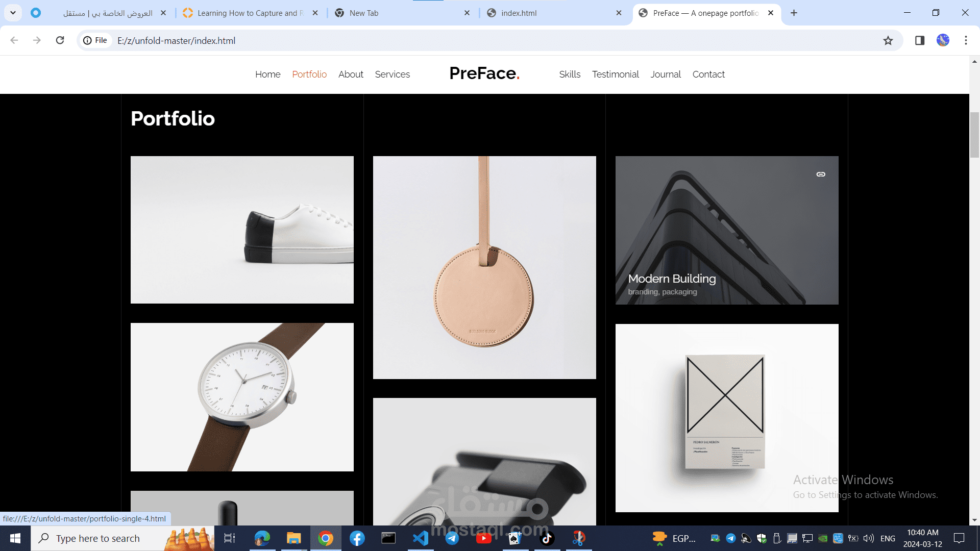Screen dimensions: 980x551
Task: Bookmark this page with the star icon
Action: coord(888,41)
